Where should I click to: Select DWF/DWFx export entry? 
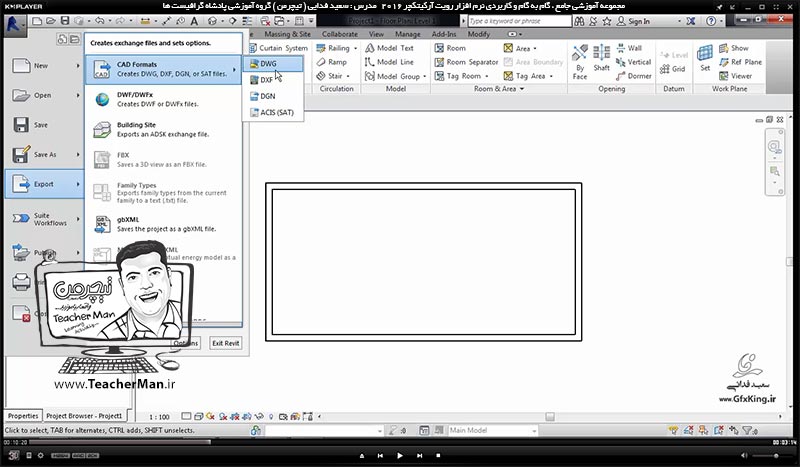tap(163, 100)
